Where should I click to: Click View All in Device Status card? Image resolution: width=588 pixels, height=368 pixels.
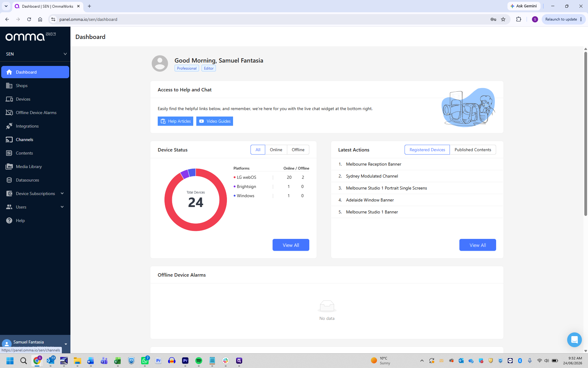[x=291, y=245]
